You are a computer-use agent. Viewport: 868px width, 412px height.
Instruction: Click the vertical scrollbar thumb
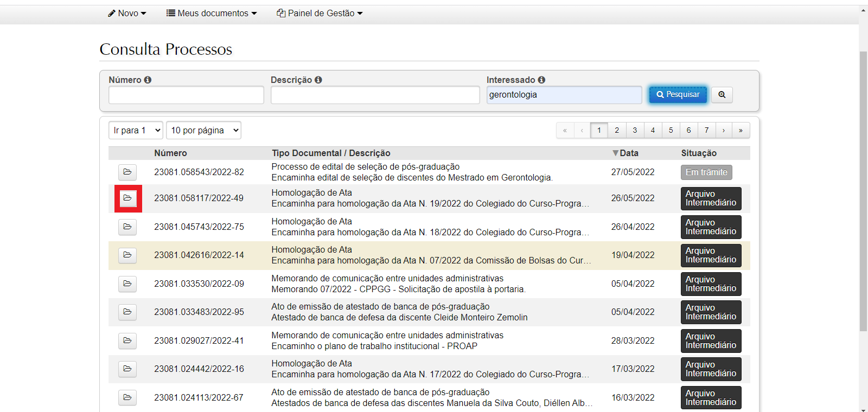(863, 190)
